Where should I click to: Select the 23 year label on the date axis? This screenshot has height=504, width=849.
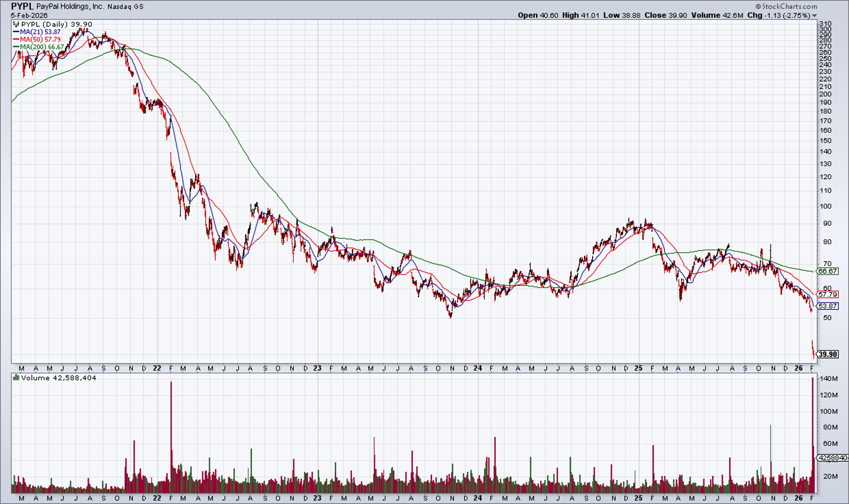317,368
